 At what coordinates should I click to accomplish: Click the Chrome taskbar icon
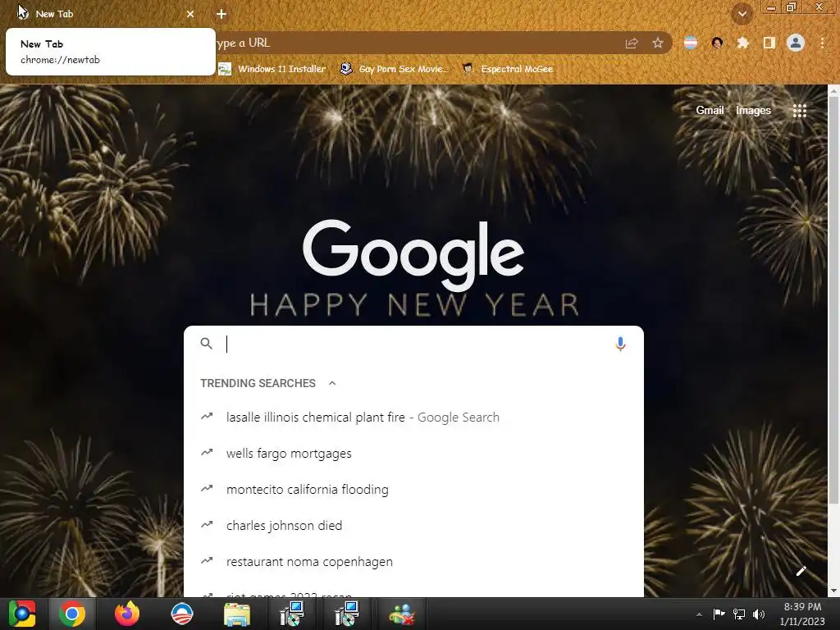coord(72,614)
